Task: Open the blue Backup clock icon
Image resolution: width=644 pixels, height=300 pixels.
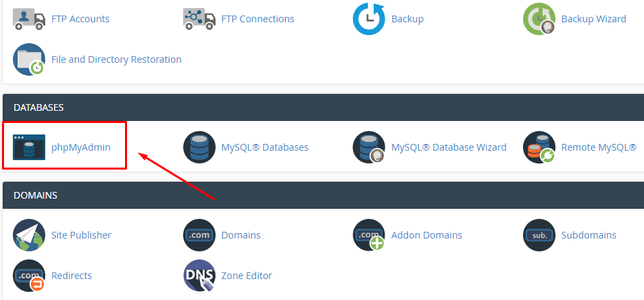Action: (x=369, y=19)
